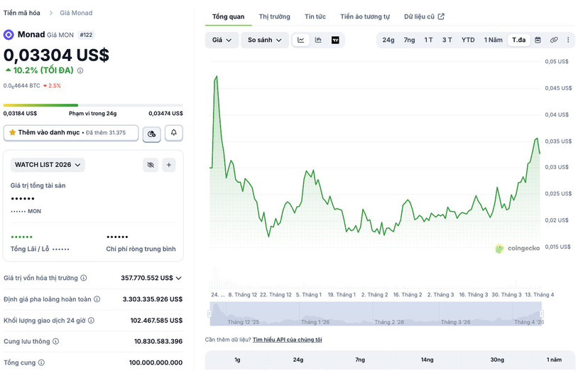Viewport: 588px width, 371px height.
Task: Select the 24g chart time range
Action: pos(388,40)
